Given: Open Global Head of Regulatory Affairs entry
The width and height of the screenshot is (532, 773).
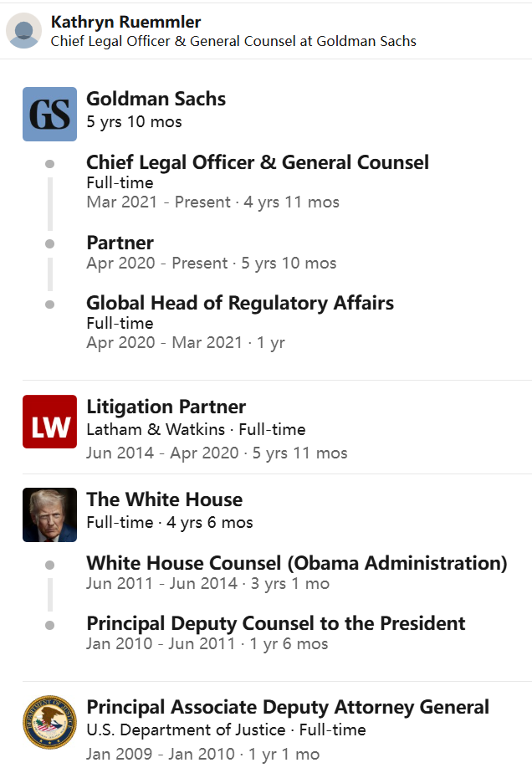Looking at the screenshot, I should 240,303.
